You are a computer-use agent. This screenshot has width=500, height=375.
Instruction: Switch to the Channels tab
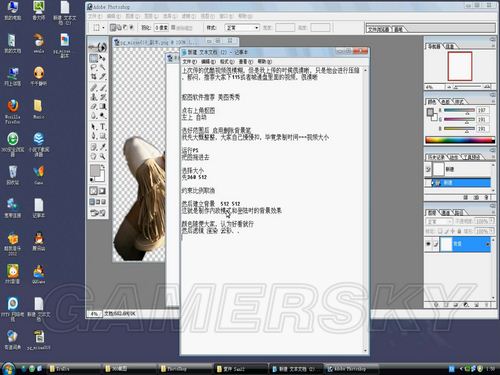(x=446, y=213)
